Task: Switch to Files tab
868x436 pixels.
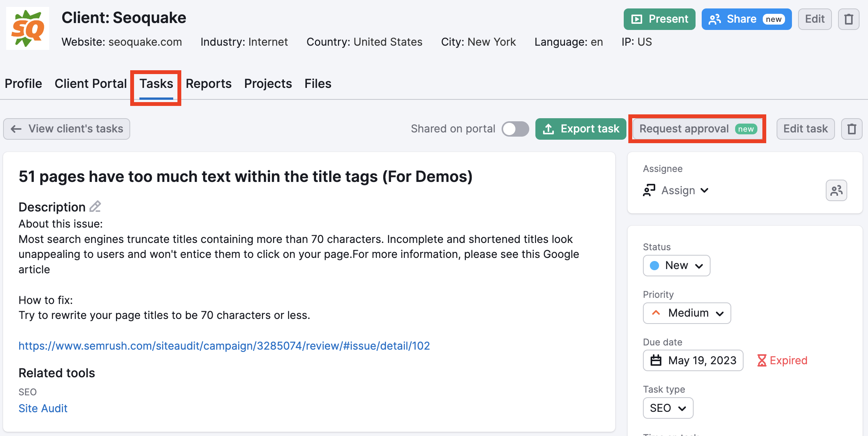Action: 318,84
